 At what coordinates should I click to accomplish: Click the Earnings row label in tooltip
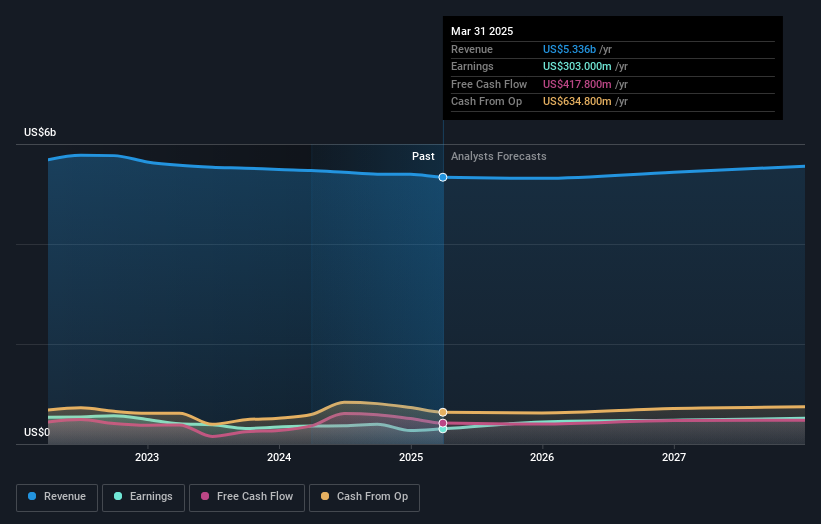click(x=472, y=66)
